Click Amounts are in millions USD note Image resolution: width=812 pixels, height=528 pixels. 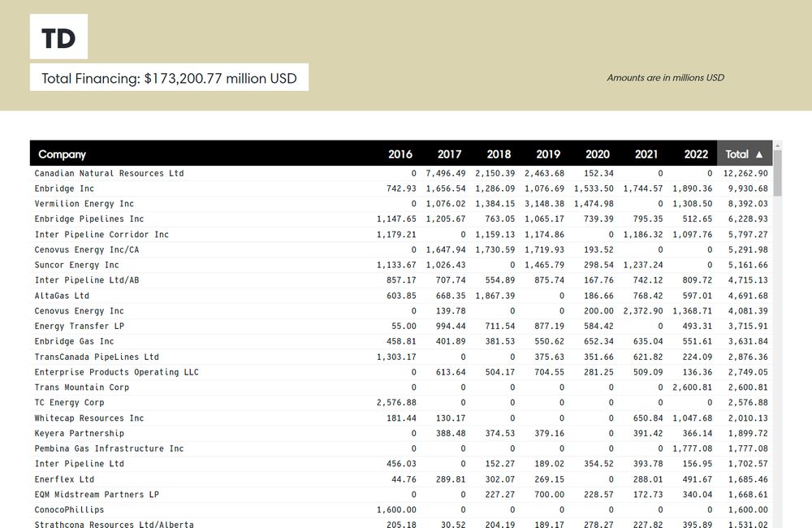(x=666, y=78)
